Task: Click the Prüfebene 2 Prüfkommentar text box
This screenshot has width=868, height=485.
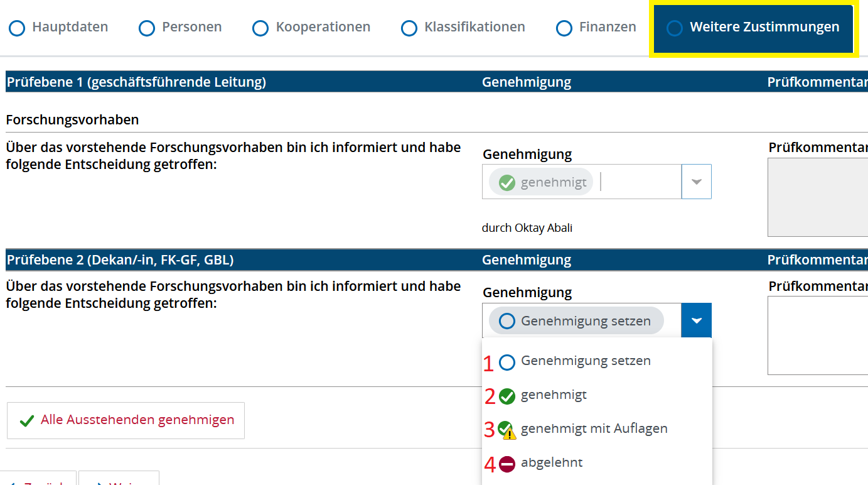Action: (817, 335)
